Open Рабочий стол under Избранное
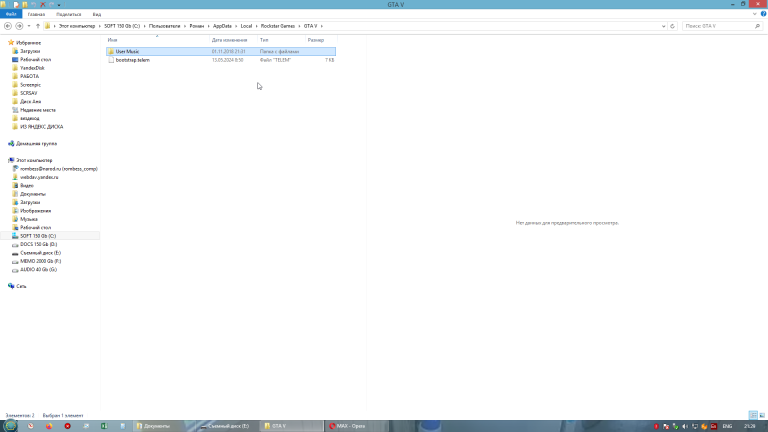768x432 pixels. (x=35, y=59)
